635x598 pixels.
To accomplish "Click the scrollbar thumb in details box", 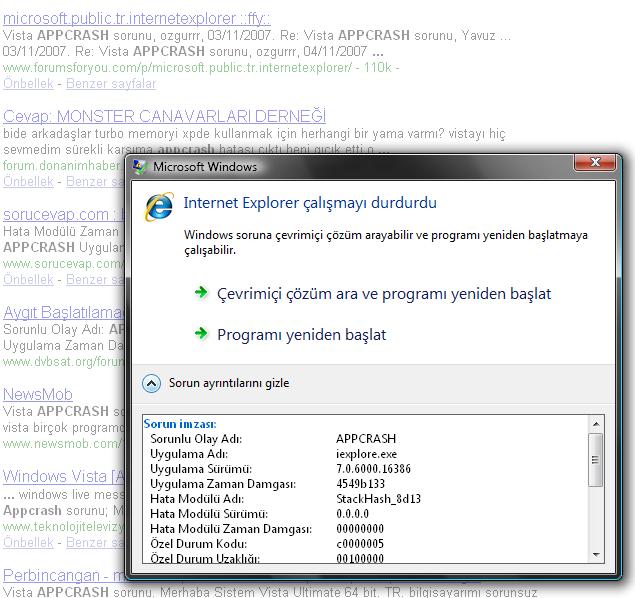I will click(x=595, y=460).
